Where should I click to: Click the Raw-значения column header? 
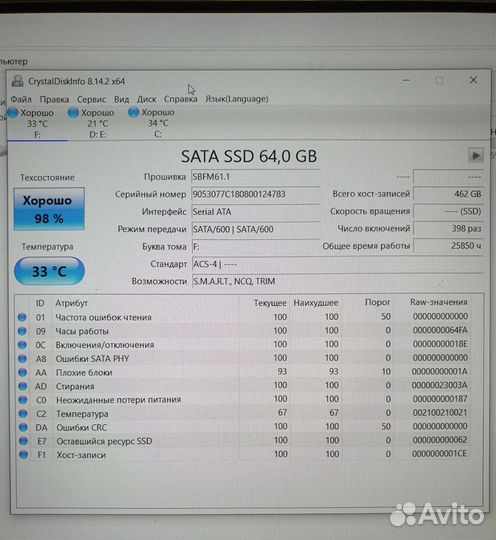pyautogui.click(x=439, y=302)
